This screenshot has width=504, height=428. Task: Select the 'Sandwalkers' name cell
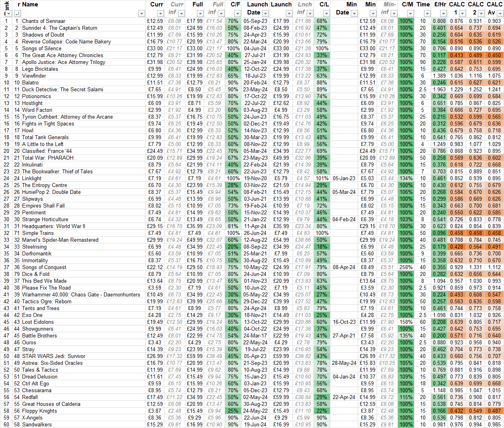click(83, 424)
